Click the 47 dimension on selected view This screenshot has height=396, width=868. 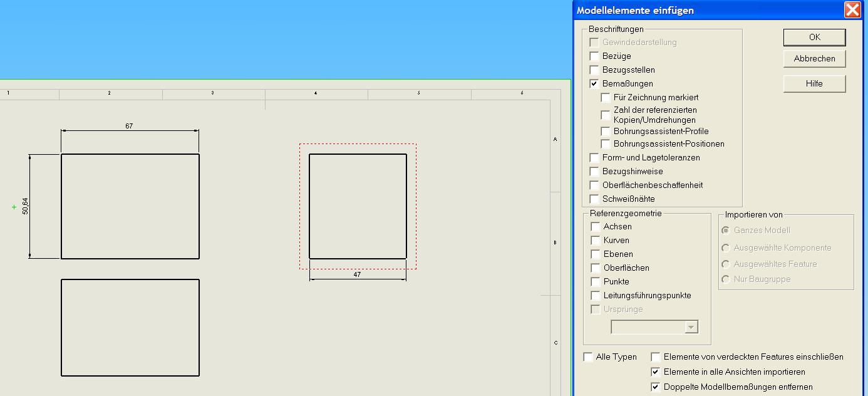(357, 274)
